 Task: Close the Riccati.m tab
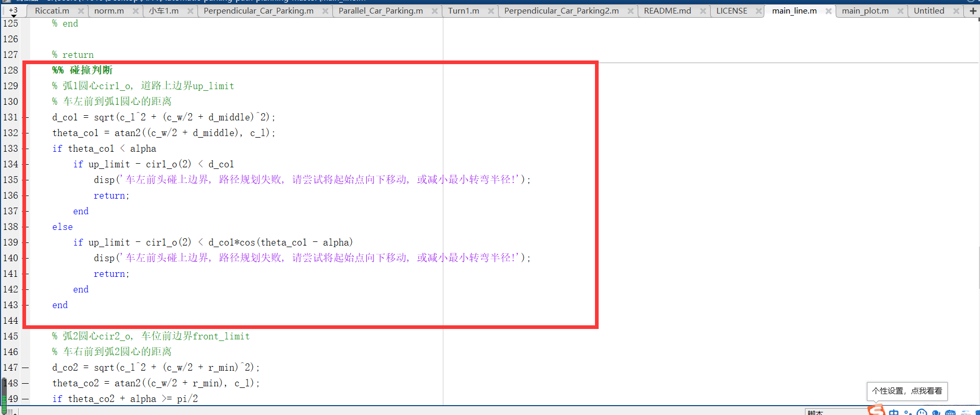click(81, 11)
